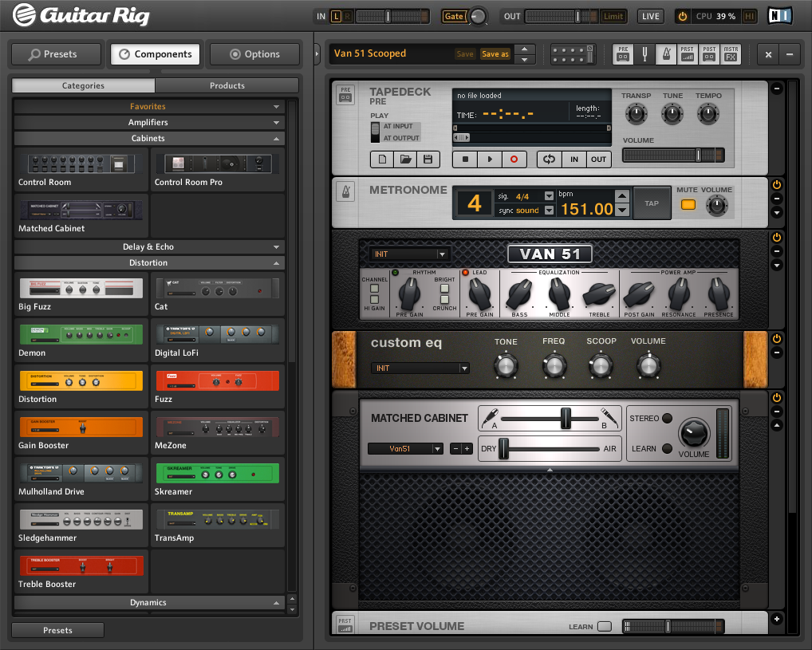Power off the Van 51 amplifier
The image size is (812, 650).
(x=777, y=237)
